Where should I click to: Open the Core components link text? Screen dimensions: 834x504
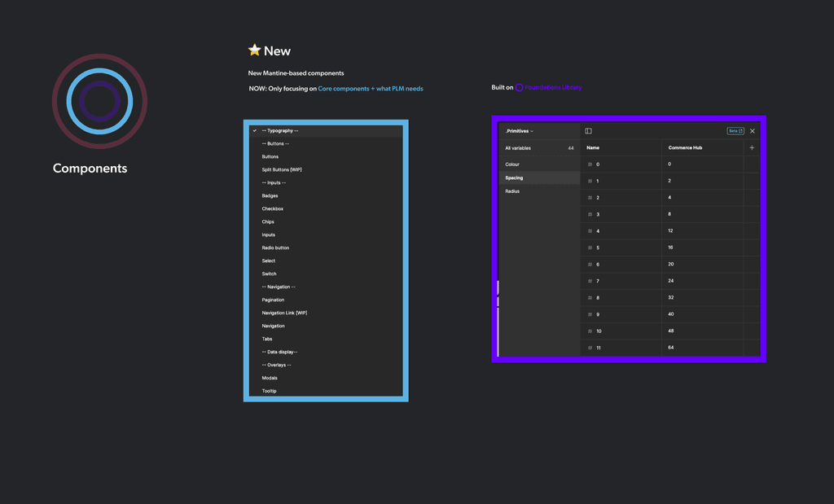[344, 89]
